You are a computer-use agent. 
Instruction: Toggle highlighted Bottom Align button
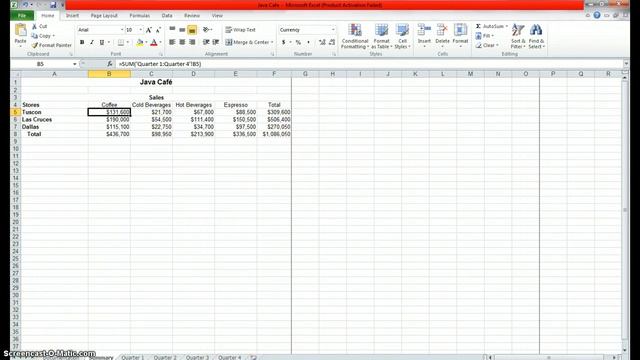pos(192,30)
